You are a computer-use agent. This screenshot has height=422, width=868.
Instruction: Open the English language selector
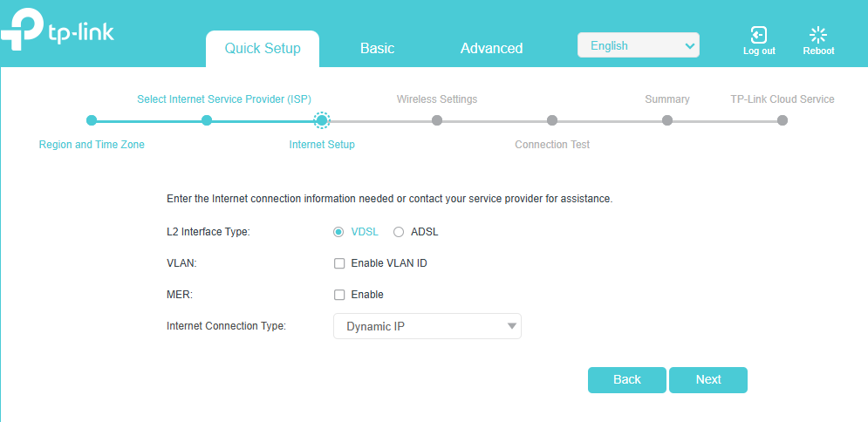tap(639, 45)
